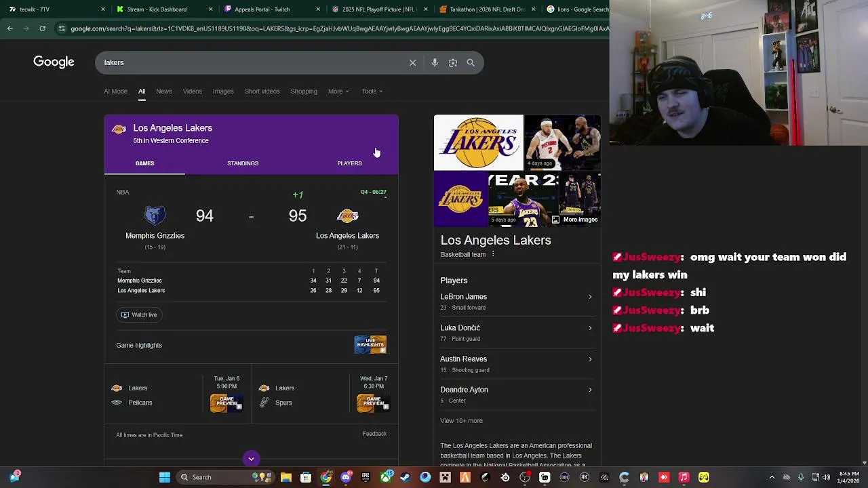Viewport: 868px width, 488px height.
Task: Open the Images search tab
Action: [x=223, y=91]
